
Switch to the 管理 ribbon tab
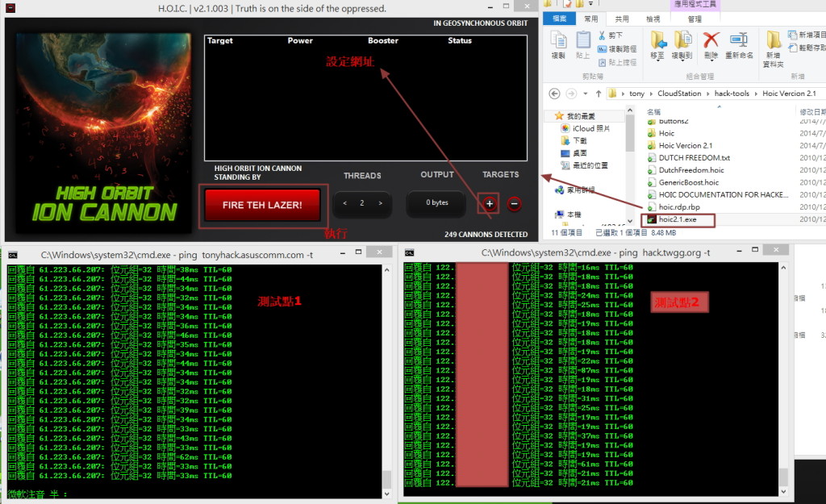[695, 19]
